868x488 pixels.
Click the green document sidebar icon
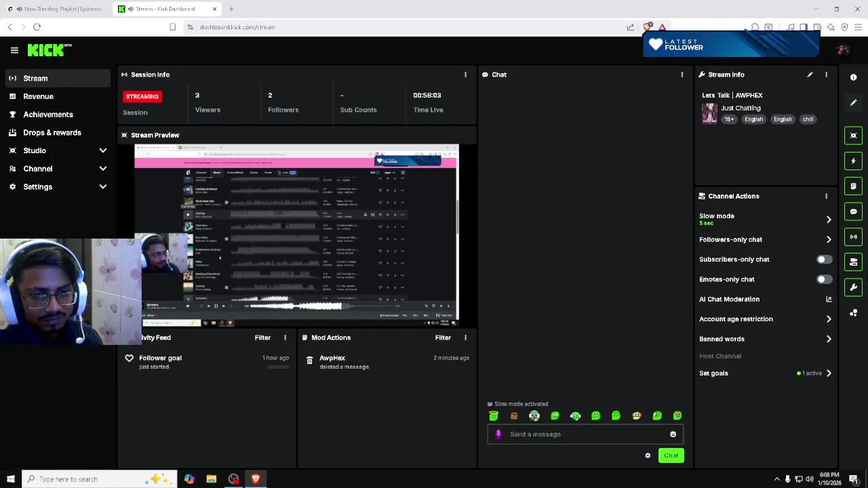click(x=854, y=186)
